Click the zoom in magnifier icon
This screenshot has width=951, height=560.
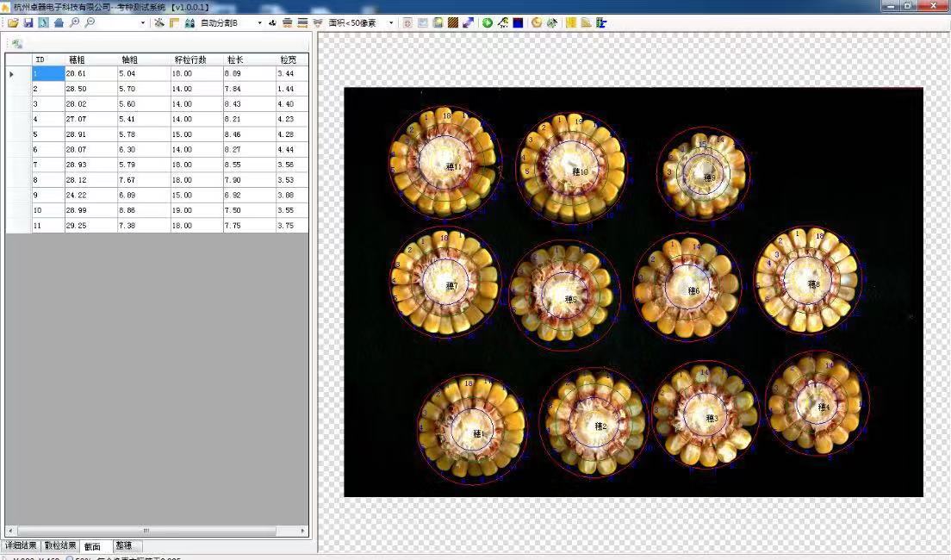(74, 22)
